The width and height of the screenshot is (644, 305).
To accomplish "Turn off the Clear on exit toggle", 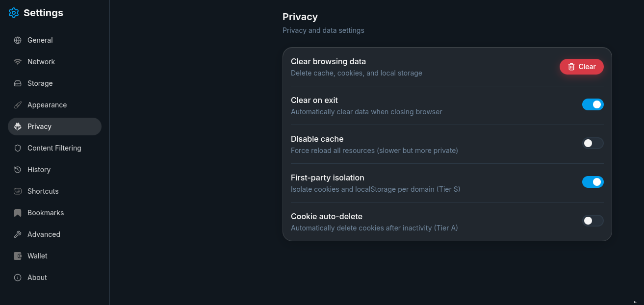I will 592,104.
